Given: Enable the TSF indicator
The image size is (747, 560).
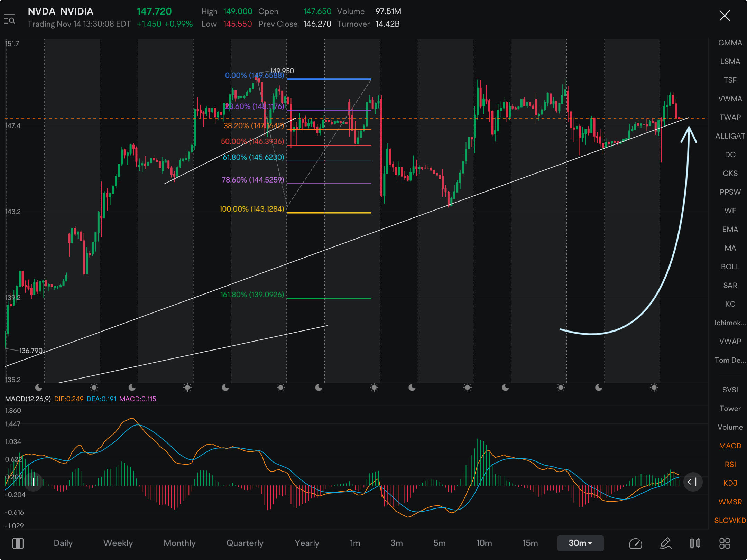Looking at the screenshot, I should click(x=730, y=80).
